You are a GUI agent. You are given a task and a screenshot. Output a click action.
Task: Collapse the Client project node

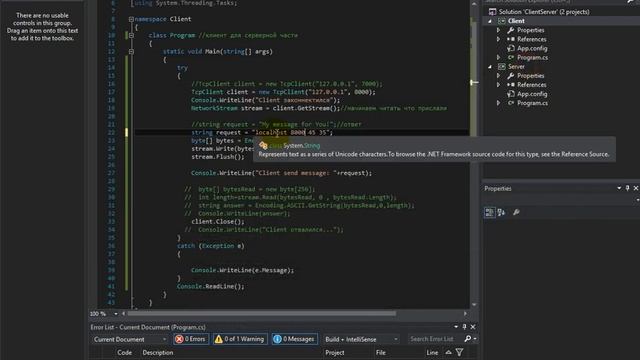(490, 21)
